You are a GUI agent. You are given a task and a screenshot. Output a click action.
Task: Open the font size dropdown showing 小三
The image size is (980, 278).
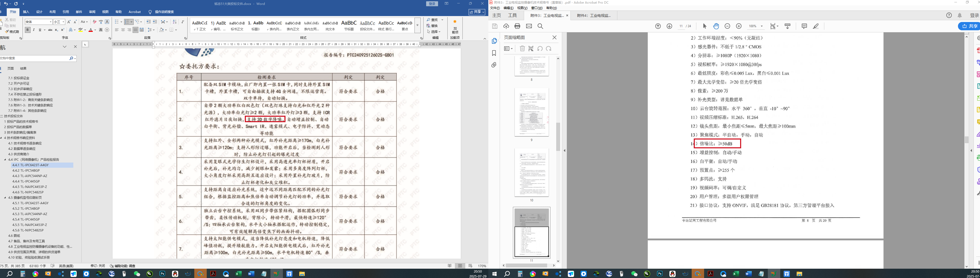(x=63, y=22)
